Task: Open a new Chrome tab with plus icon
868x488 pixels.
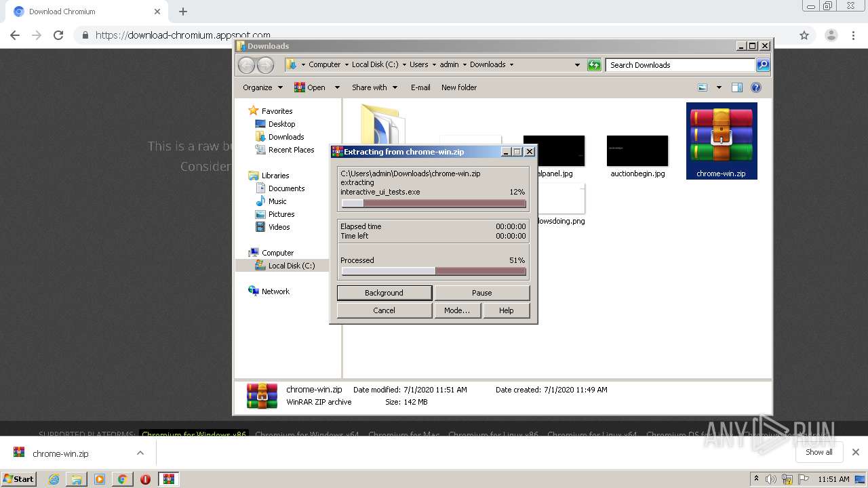Action: [x=183, y=12]
